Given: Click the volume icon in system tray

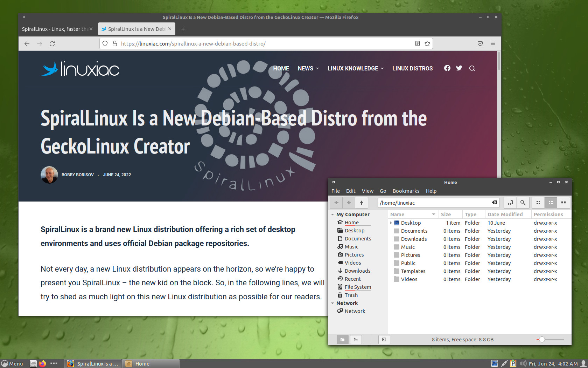Looking at the screenshot, I should 523,363.
